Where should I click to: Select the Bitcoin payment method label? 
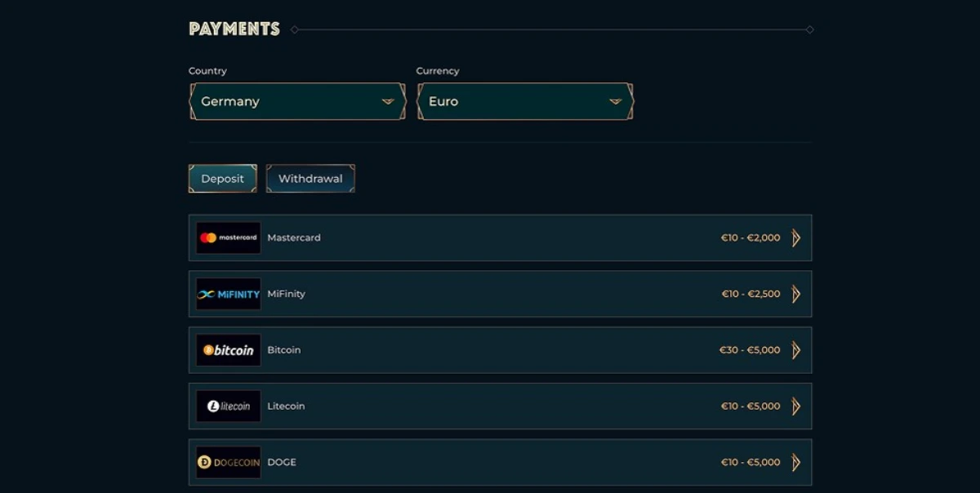pos(284,350)
